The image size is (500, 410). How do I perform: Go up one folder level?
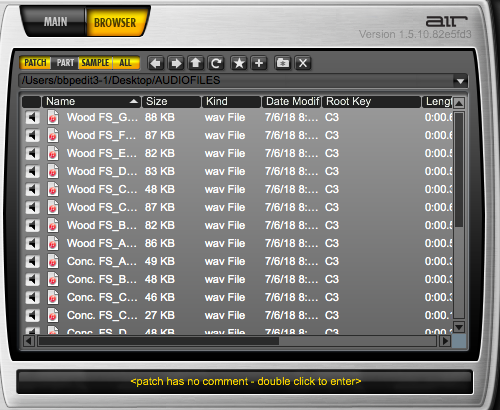point(196,63)
